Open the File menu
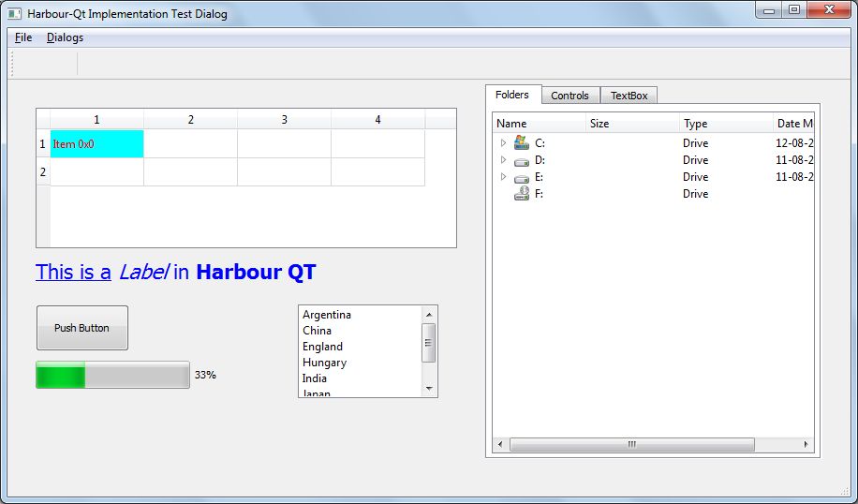 coord(23,37)
